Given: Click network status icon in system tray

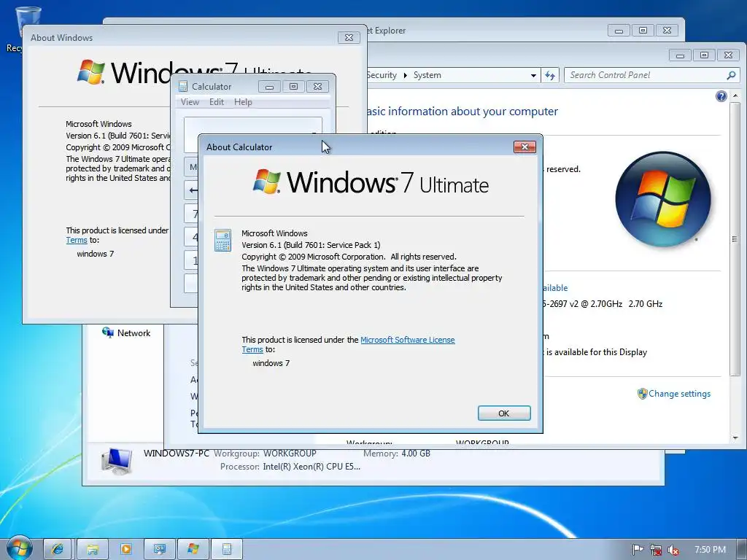Looking at the screenshot, I should (x=656, y=550).
